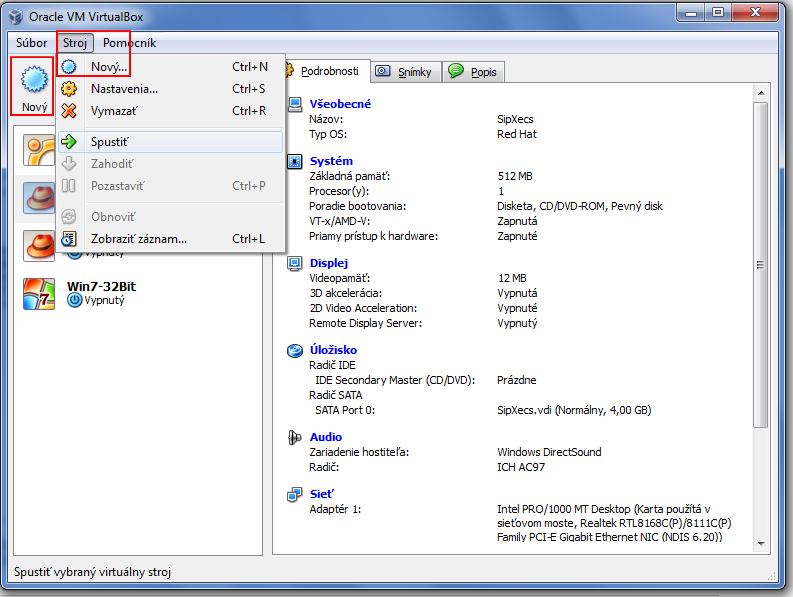The height and width of the screenshot is (597, 793).
Task: Open the Displej section link
Action: (329, 264)
